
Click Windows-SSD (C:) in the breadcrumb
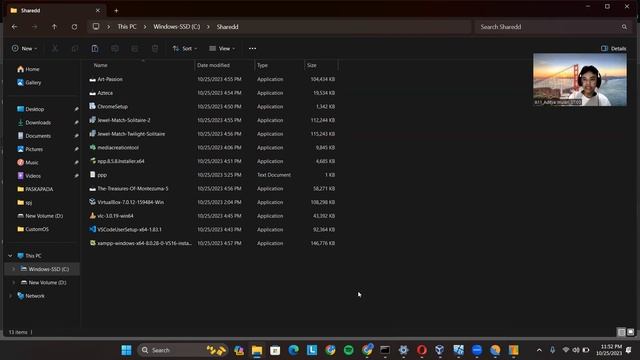coord(177,27)
